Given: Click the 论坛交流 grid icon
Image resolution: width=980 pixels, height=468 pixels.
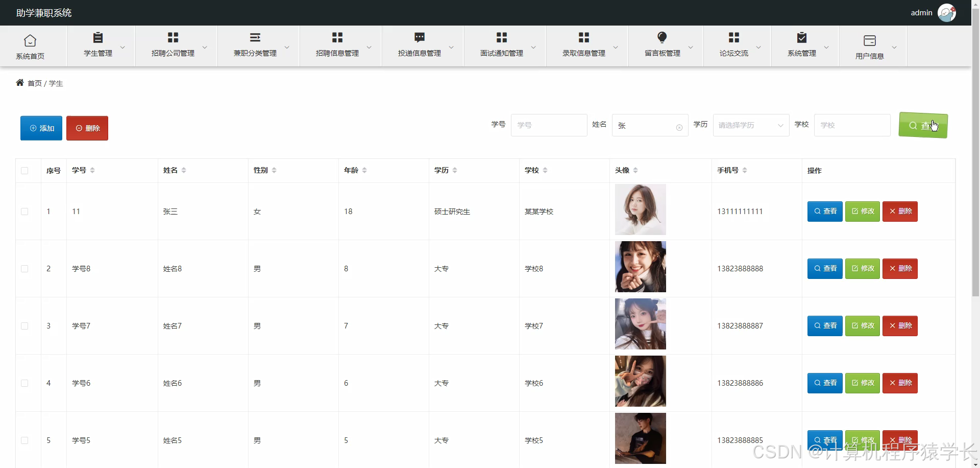Looking at the screenshot, I should click(734, 37).
